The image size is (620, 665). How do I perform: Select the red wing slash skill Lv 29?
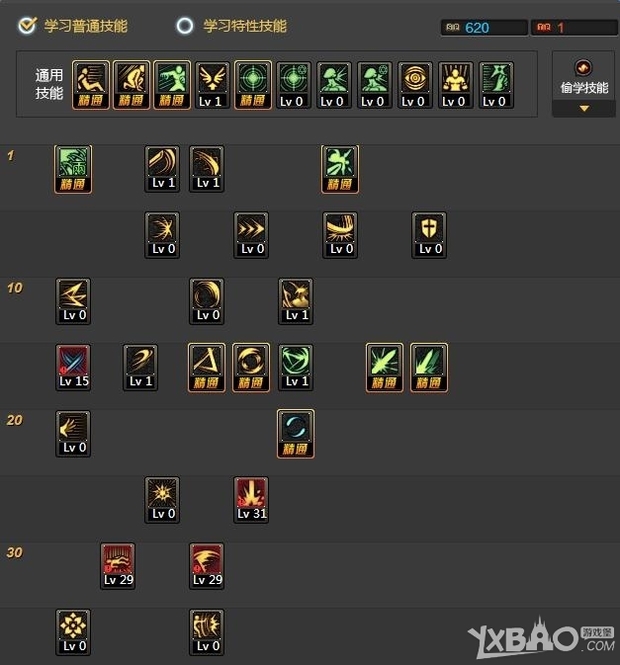point(207,566)
